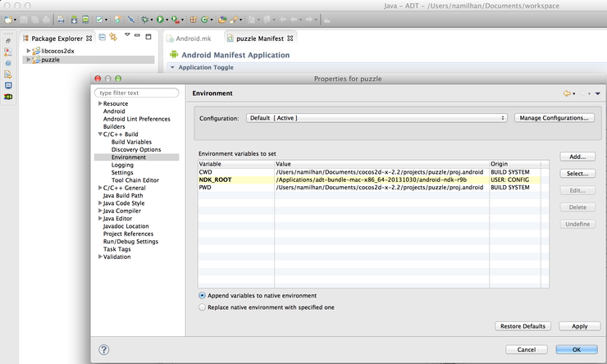The width and height of the screenshot is (607, 364).
Task: Collapse the C/C++ Build tree node
Action: [100, 134]
